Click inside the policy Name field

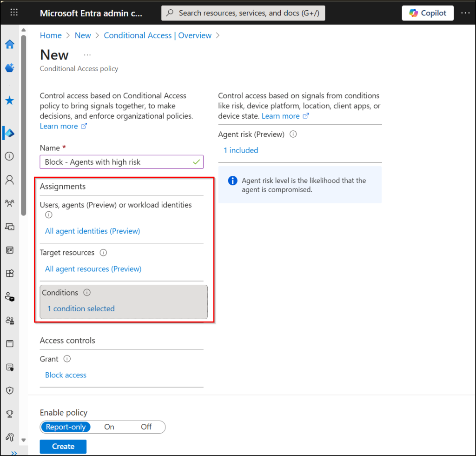[x=121, y=162]
